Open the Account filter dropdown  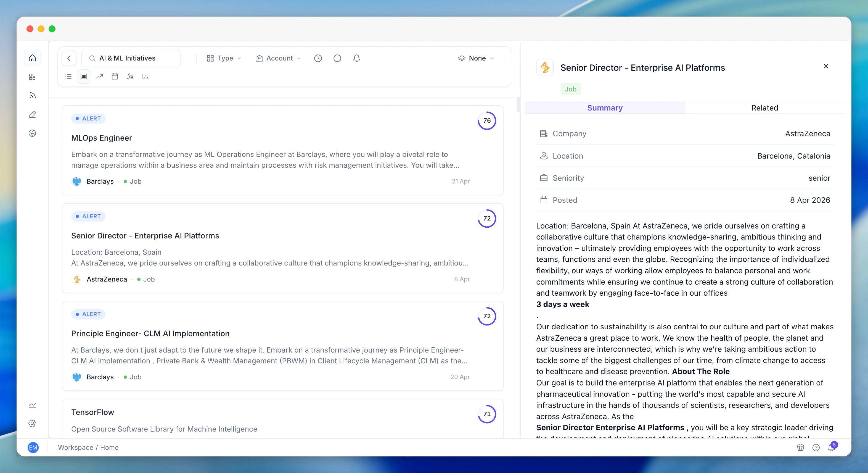[x=278, y=58]
